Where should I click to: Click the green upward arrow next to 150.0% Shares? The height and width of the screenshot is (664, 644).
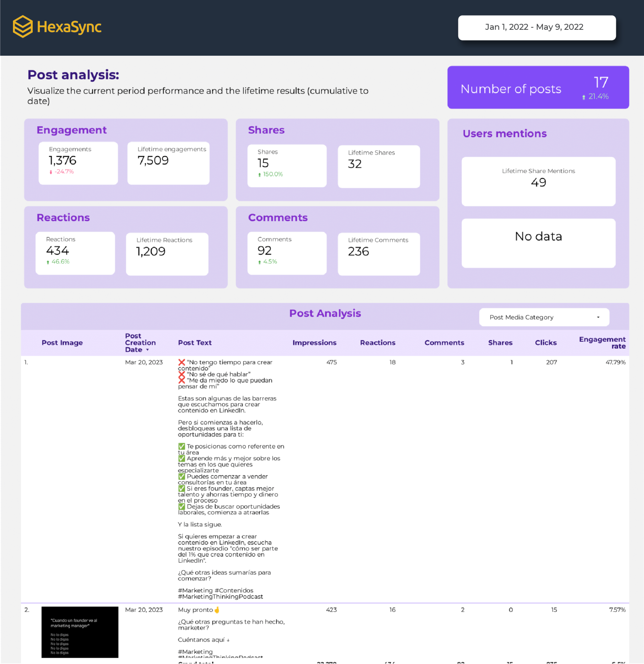(x=259, y=174)
